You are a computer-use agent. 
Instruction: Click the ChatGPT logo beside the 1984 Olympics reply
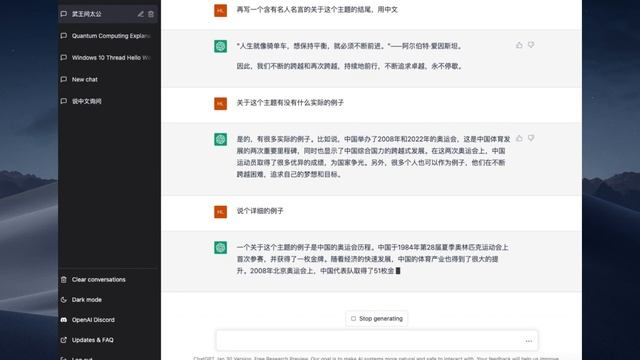220,247
